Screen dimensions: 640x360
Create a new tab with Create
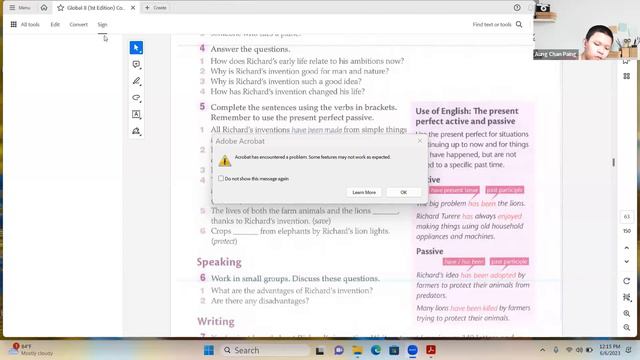(x=156, y=8)
